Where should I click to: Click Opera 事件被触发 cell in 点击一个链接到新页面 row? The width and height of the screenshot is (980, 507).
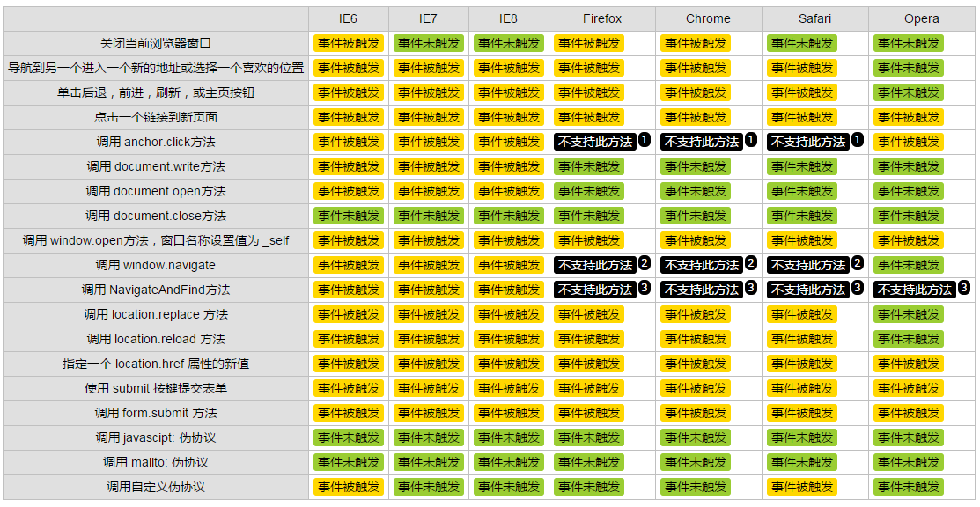pyautogui.click(x=908, y=118)
